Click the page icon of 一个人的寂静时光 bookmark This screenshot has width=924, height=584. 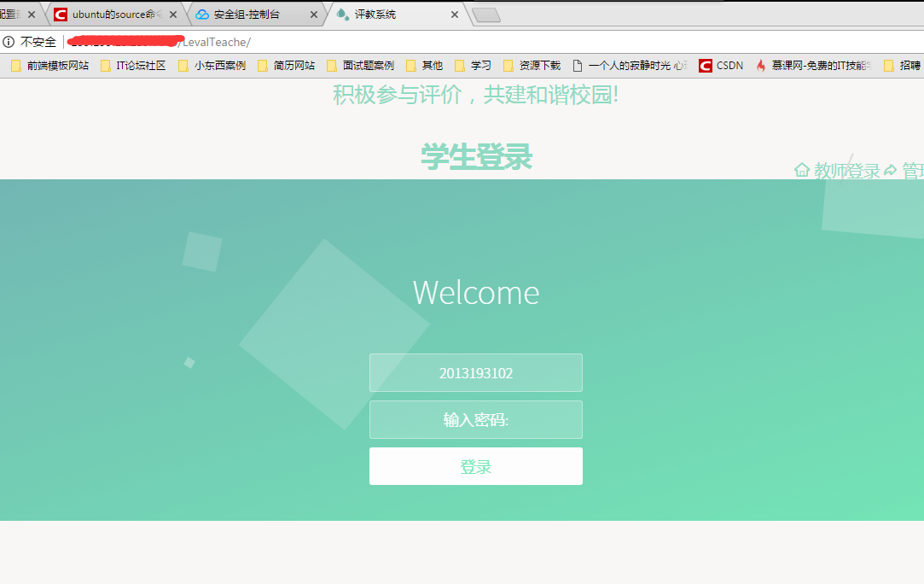(x=578, y=65)
